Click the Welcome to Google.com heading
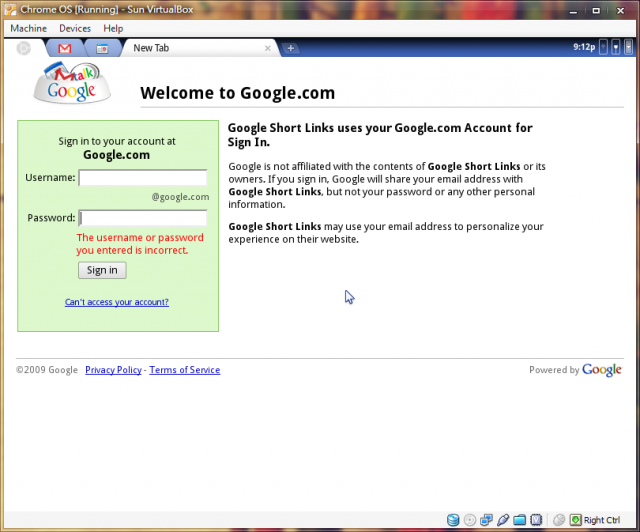 click(x=238, y=93)
